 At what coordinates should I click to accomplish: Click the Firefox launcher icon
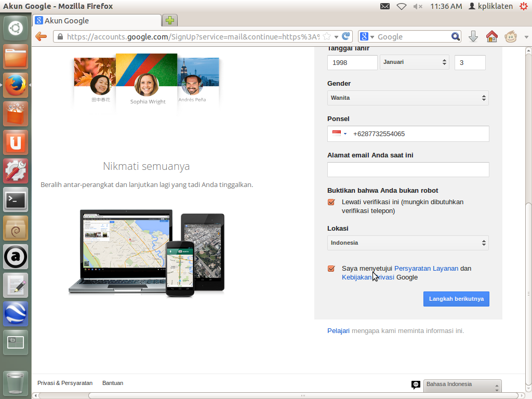coord(16,85)
